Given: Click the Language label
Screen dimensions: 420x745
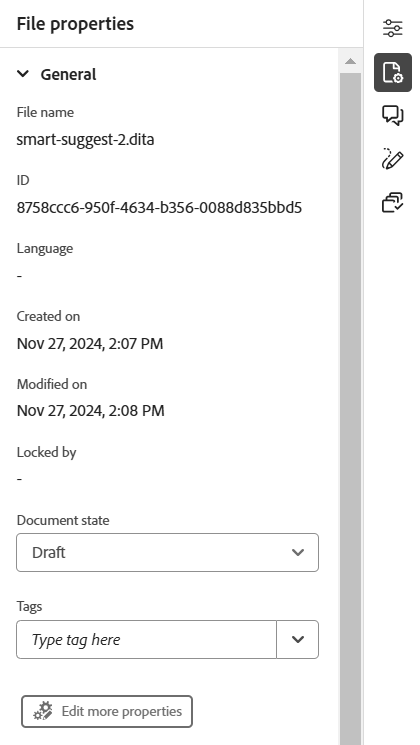Looking at the screenshot, I should (45, 248).
